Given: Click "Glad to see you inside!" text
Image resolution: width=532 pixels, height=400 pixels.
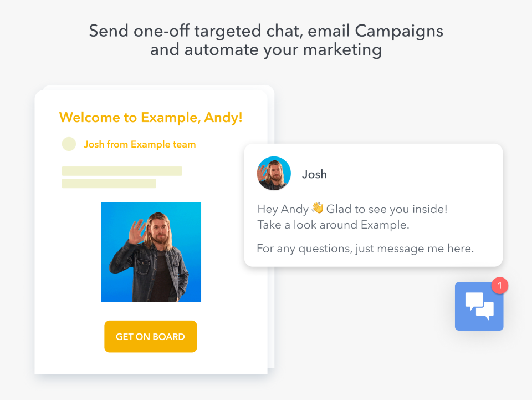Looking at the screenshot, I should tap(387, 210).
